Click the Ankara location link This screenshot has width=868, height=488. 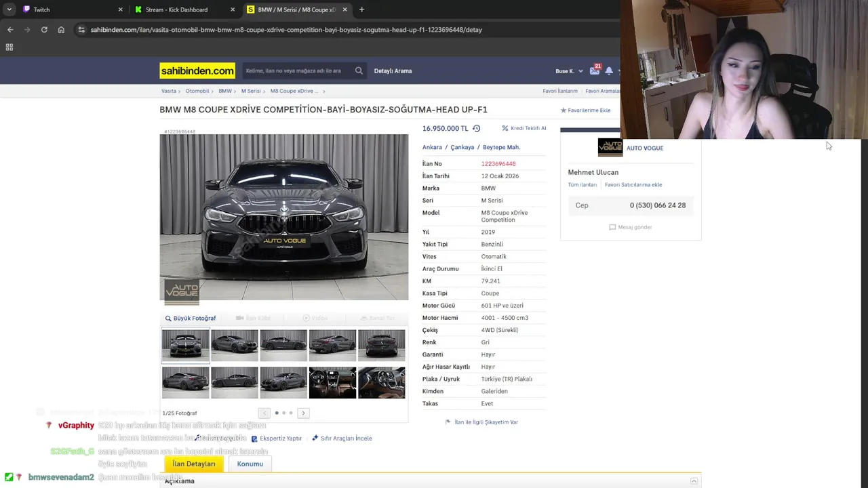tap(432, 147)
